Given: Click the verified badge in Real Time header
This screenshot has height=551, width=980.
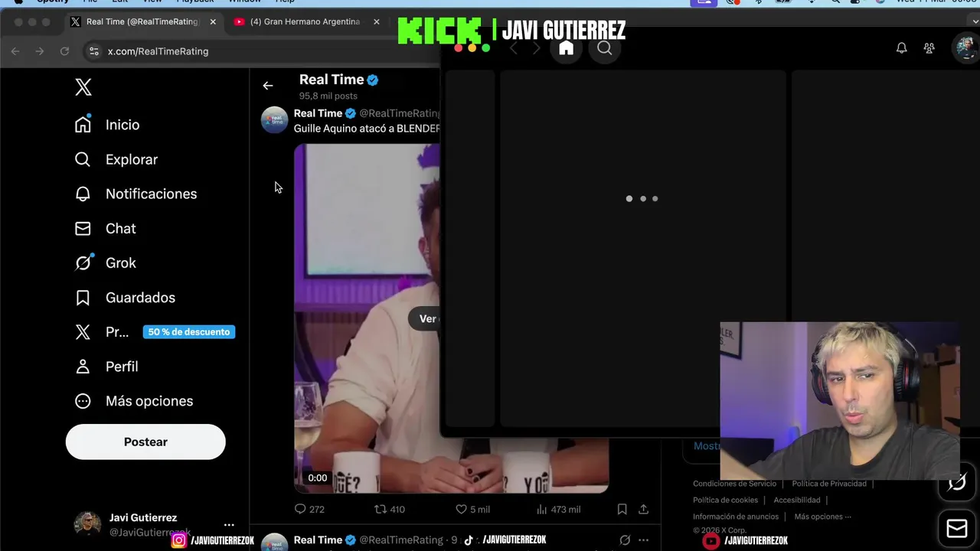Looking at the screenshot, I should coord(373,80).
